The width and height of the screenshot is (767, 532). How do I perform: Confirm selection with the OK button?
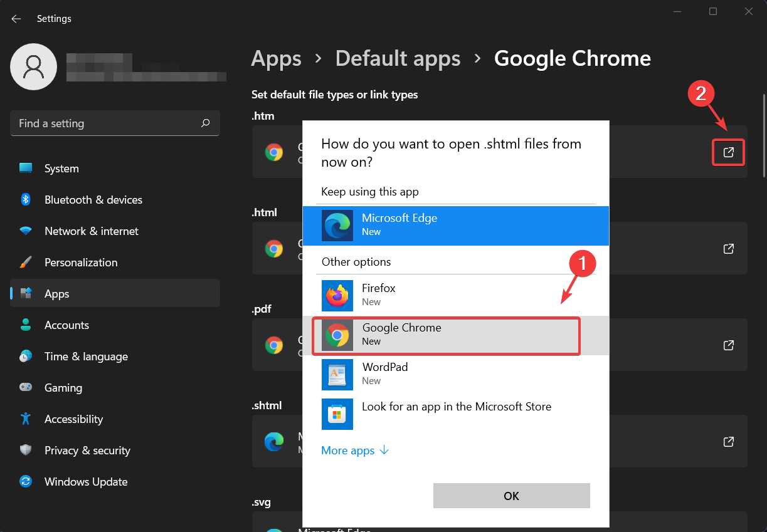tap(511, 495)
